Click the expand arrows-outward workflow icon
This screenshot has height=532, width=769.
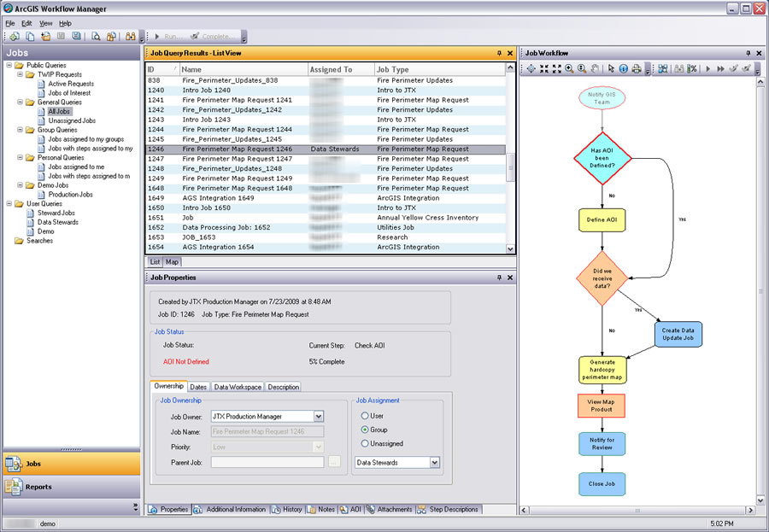pyautogui.click(x=556, y=69)
